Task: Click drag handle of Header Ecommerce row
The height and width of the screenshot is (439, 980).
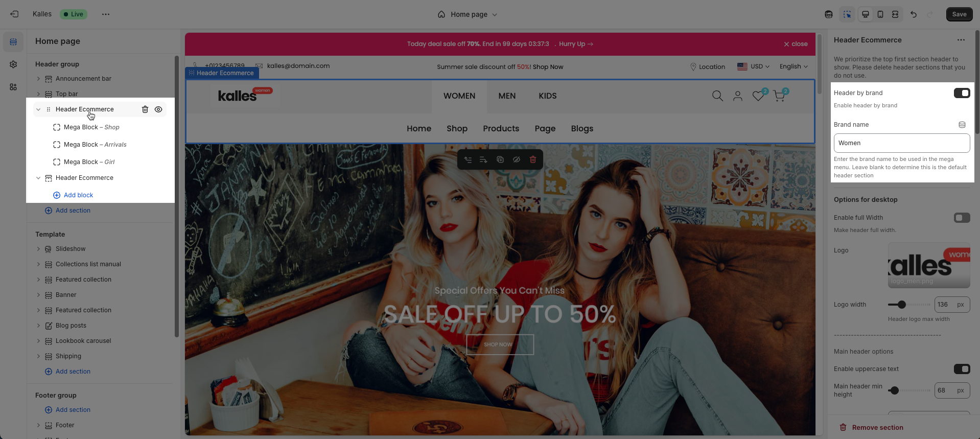Action: click(x=49, y=109)
